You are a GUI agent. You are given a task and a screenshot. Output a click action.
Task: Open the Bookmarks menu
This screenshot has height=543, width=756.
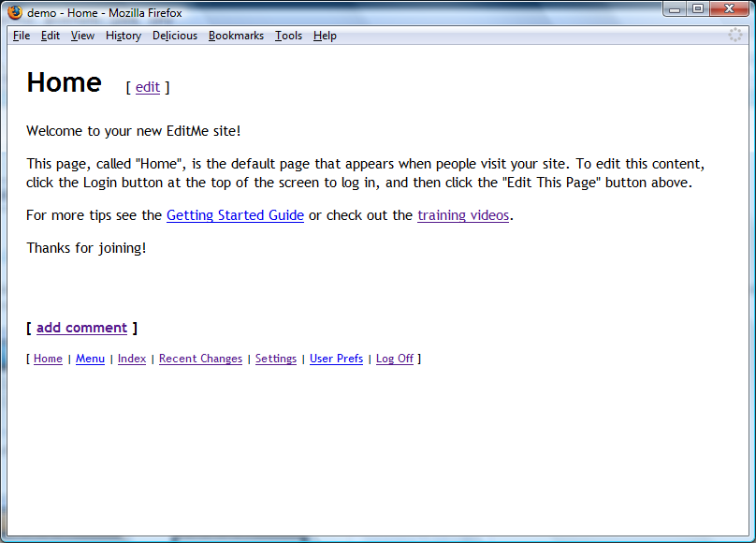236,36
